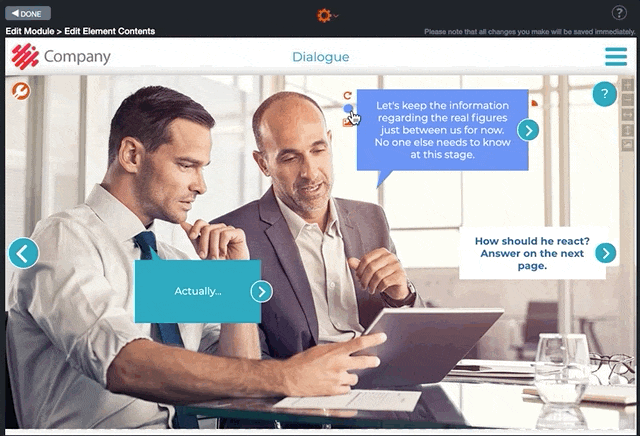Click the minus button in the right toolbar

627,100
